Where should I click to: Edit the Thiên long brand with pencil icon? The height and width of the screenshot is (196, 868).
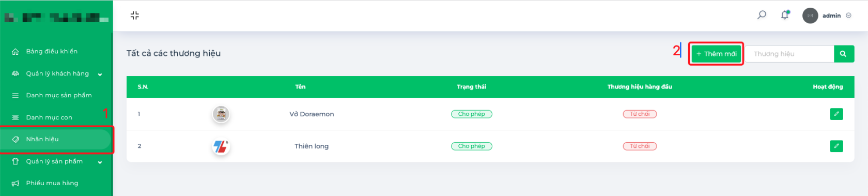click(x=836, y=146)
